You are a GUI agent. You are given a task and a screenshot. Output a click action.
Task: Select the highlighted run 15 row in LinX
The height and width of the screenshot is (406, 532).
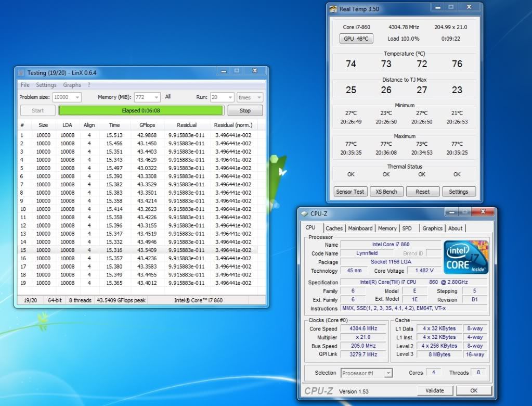pos(137,250)
